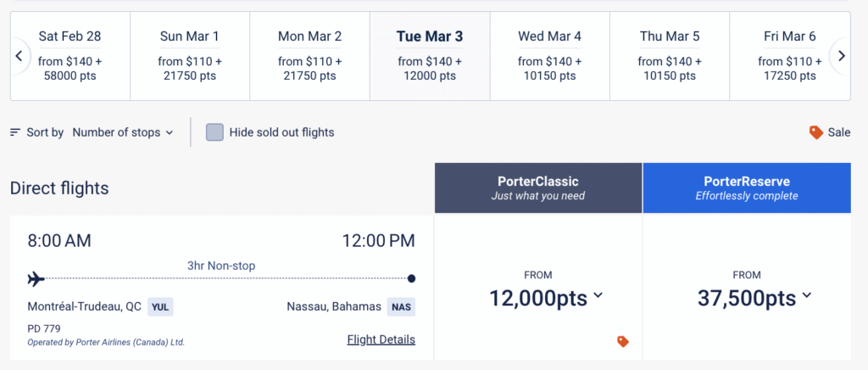
Task: Click sale tag in PorterClassic fare cell
Action: click(x=623, y=341)
